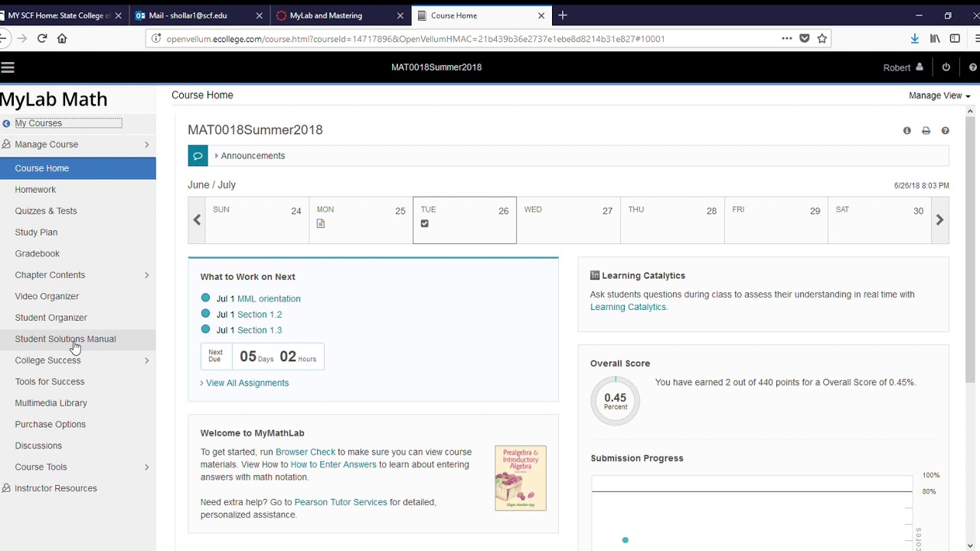Bookmark this page with the star icon
The image size is (980, 551).
coord(822,38)
